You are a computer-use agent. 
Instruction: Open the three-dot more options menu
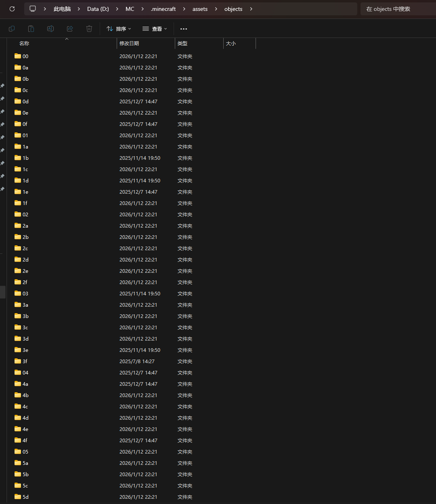[184, 29]
